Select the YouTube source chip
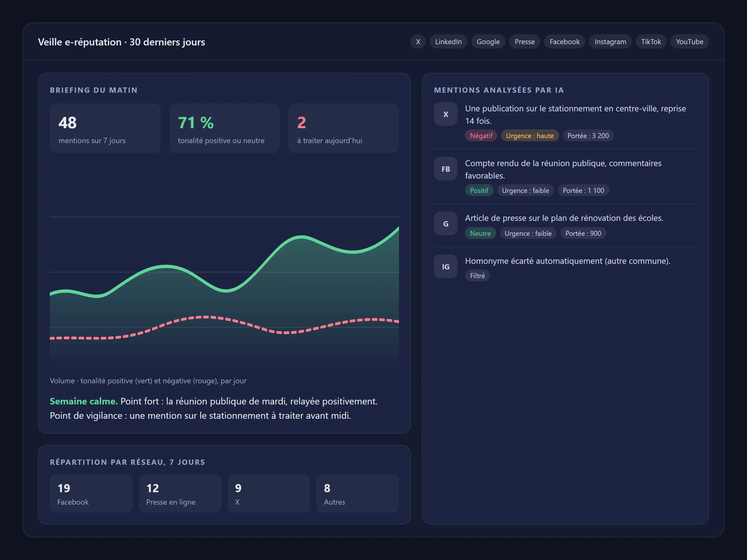Screen dimensions: 747x560 point(689,41)
